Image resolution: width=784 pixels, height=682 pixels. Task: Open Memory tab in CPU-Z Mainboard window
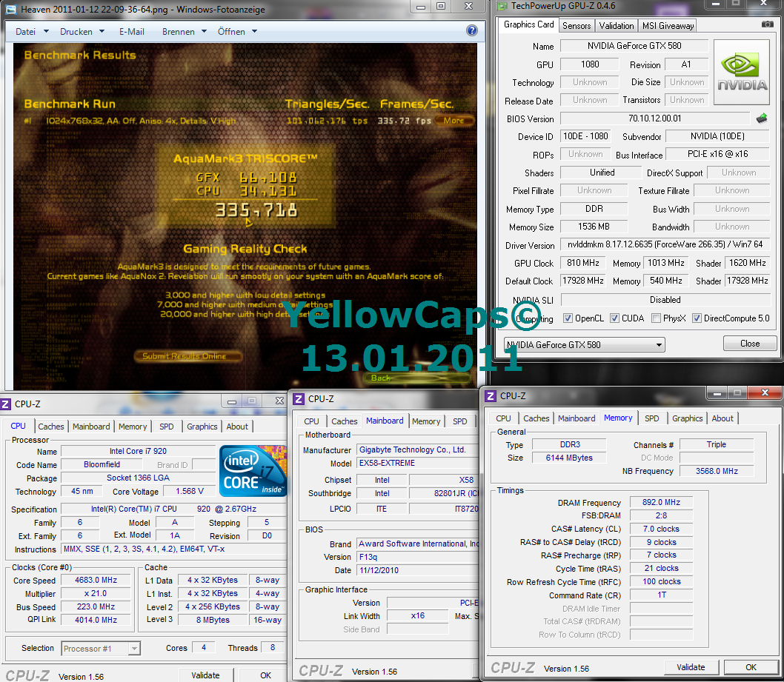(x=426, y=421)
